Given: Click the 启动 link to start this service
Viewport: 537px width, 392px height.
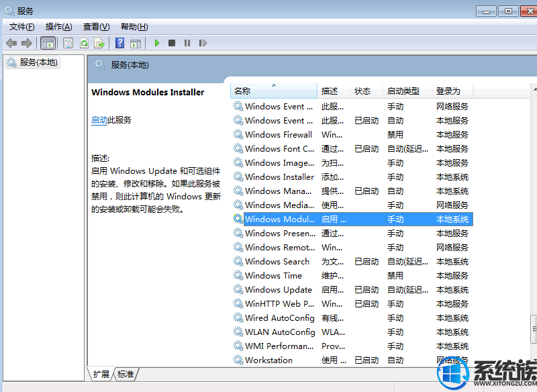Looking at the screenshot, I should tap(99, 120).
